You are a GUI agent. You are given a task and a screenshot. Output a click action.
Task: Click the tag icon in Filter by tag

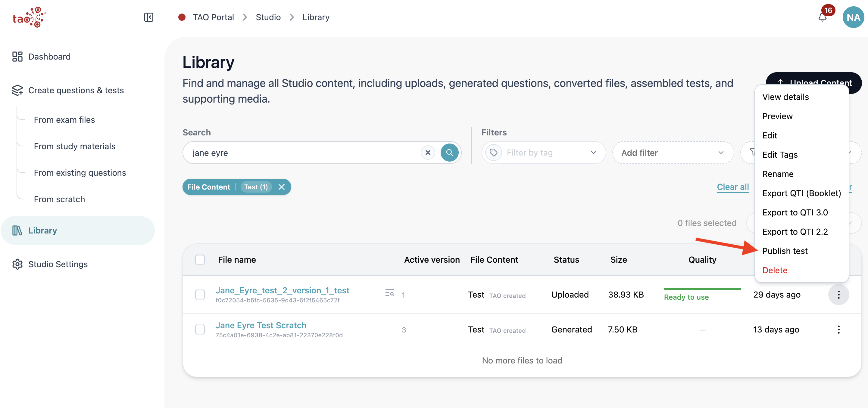493,153
